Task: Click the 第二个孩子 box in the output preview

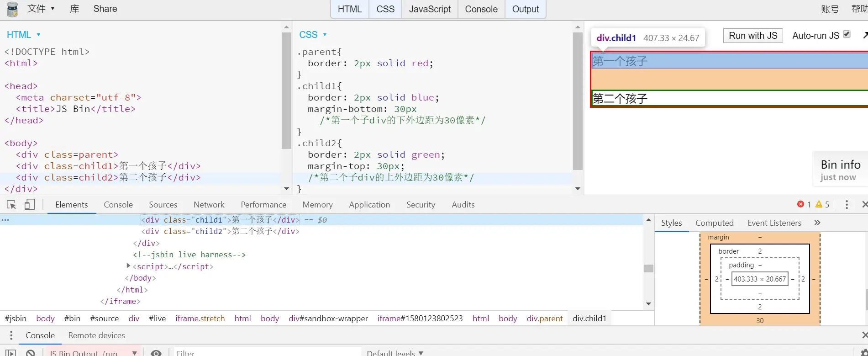Action: click(729, 98)
